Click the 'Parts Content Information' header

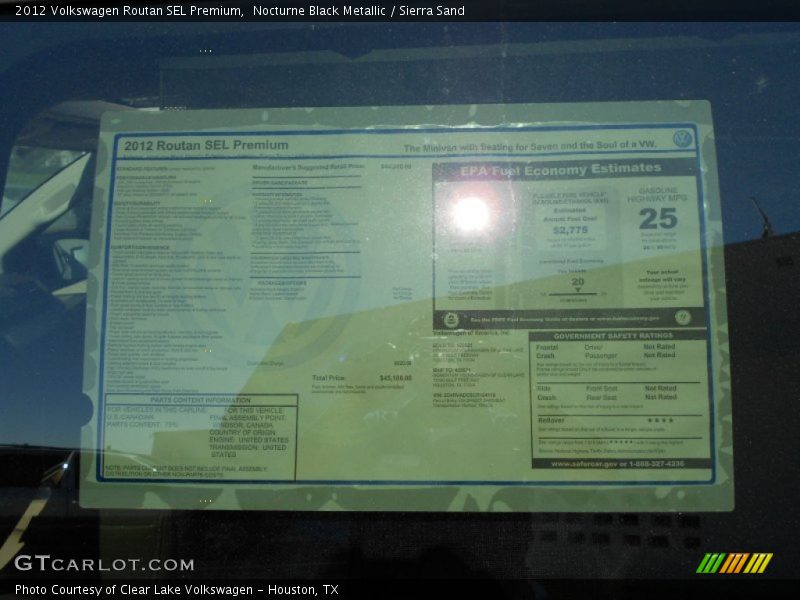(200, 400)
